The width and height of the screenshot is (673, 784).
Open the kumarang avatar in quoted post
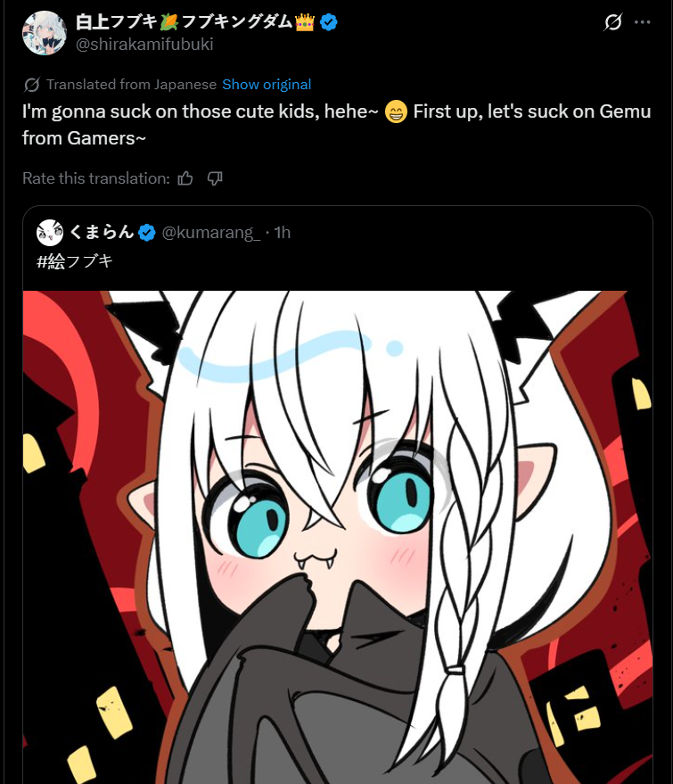50,233
